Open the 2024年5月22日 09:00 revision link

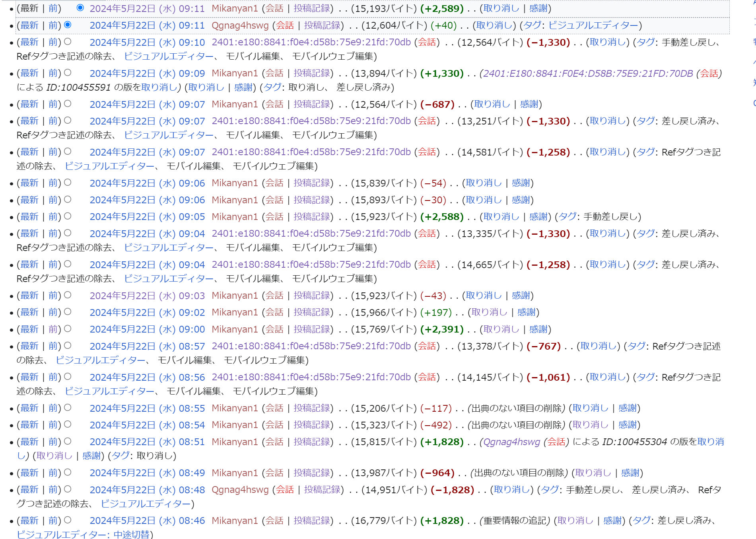point(147,329)
